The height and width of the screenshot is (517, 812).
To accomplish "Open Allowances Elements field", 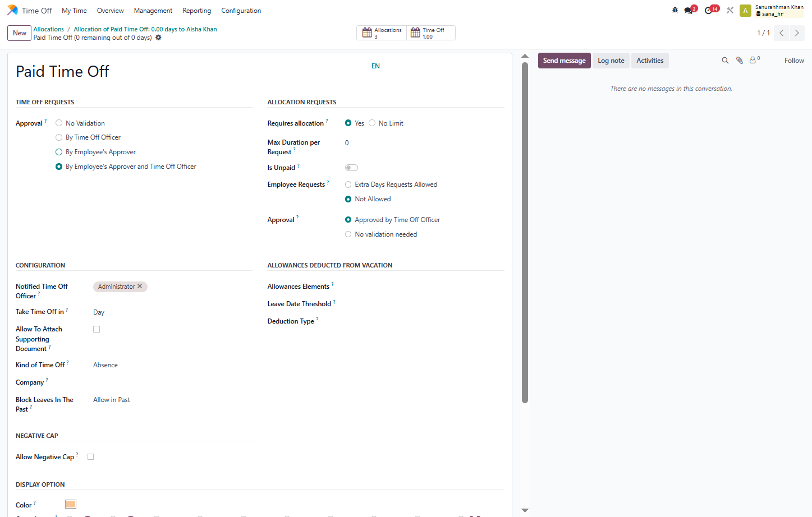I will coord(424,287).
